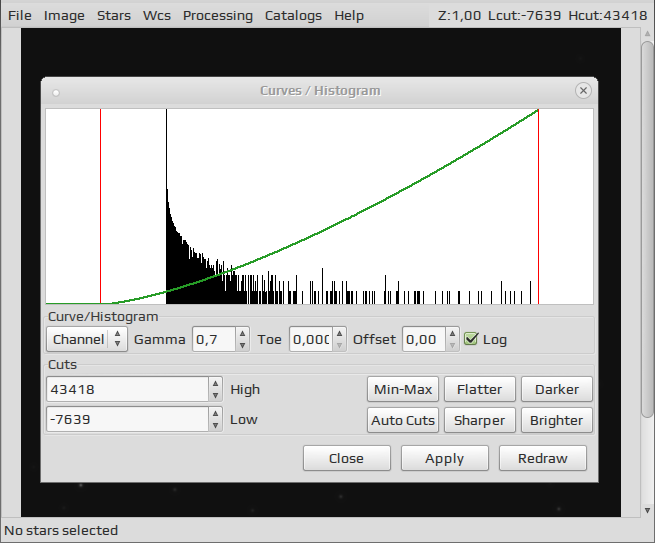Open the Channel dropdown
Image resolution: width=655 pixels, height=543 pixels.
(87, 339)
